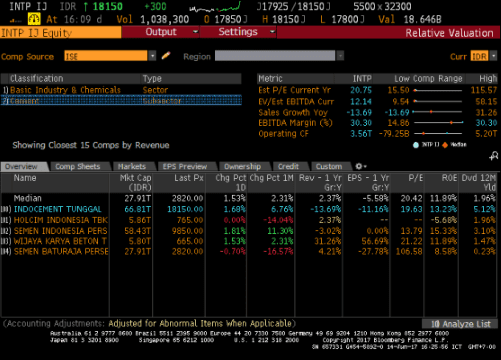Sort by the Rev - 1 Yr Gr:Y column header
The height and width of the screenshot is (360, 501).
point(320,182)
